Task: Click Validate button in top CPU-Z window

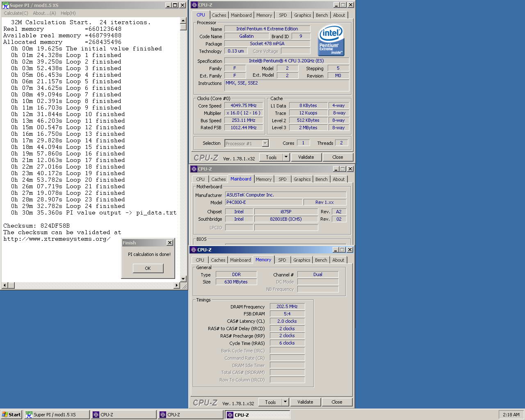Action: (x=306, y=157)
